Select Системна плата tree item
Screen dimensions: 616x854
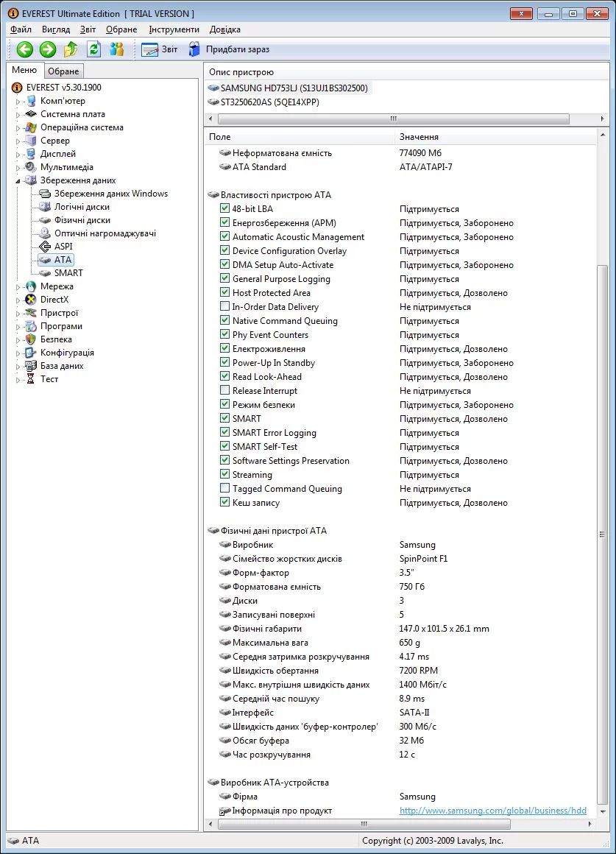click(x=66, y=114)
